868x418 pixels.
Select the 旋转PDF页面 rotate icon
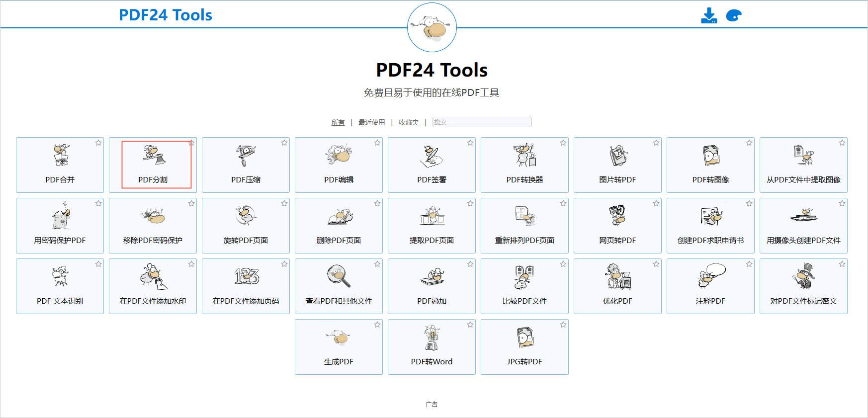246,216
